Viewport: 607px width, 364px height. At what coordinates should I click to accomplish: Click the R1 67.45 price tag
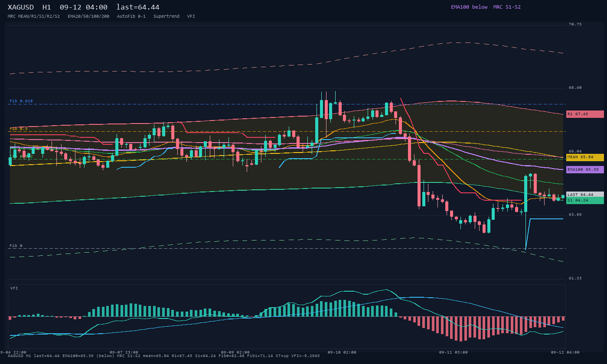point(585,114)
